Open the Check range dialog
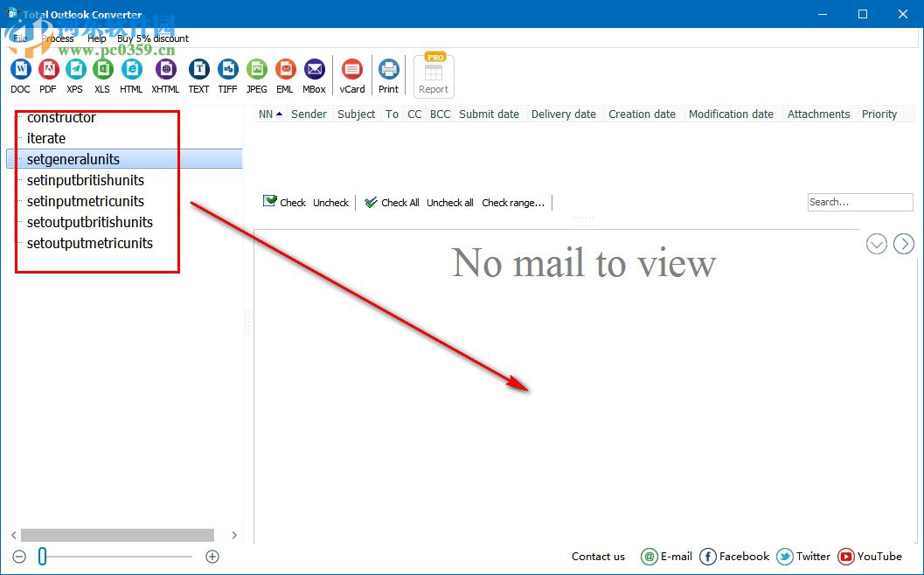The width and height of the screenshot is (924, 575). pyautogui.click(x=513, y=203)
